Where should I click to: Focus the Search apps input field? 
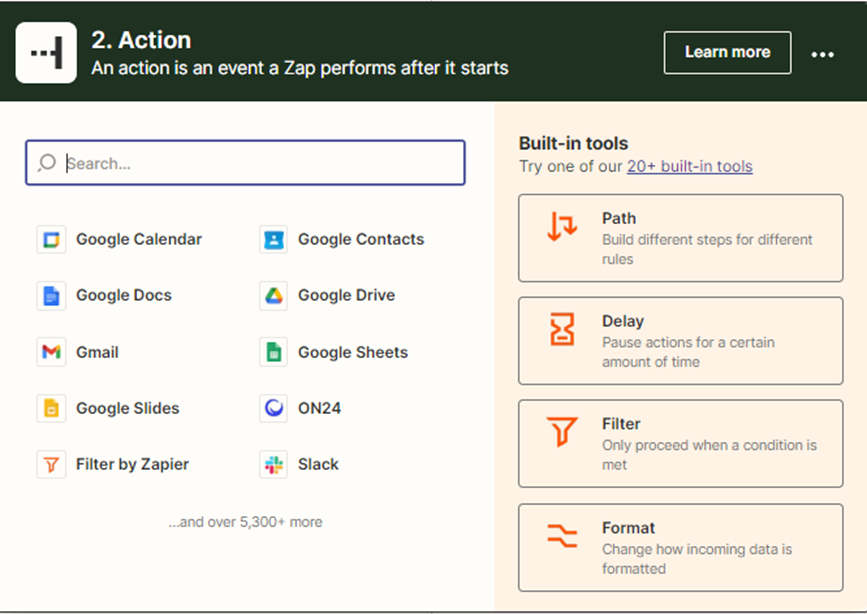245,163
